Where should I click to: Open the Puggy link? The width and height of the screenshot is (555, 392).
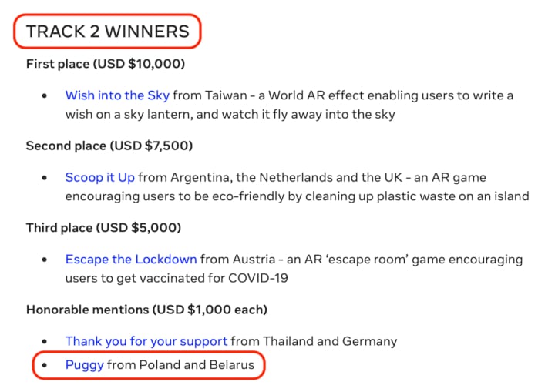click(84, 365)
